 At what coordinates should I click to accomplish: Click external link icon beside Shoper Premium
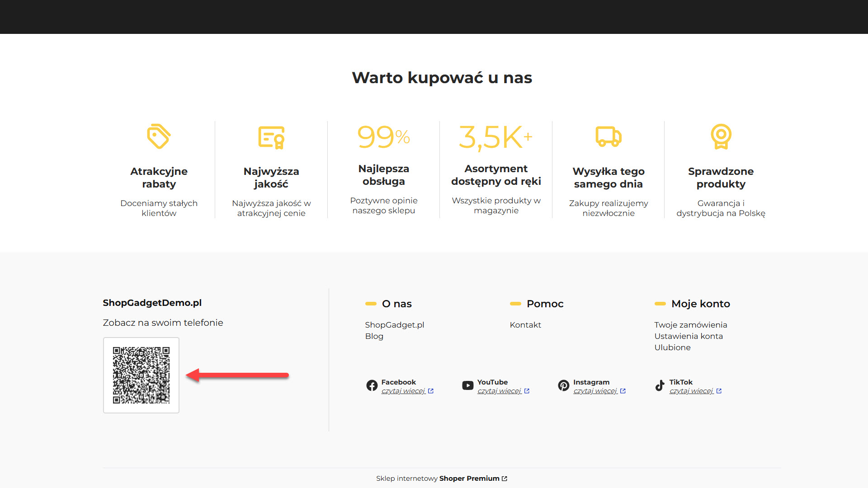pos(505,479)
